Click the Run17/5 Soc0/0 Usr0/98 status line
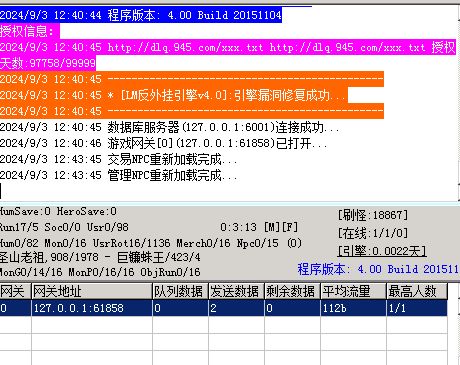The height and width of the screenshot is (365, 460). [64, 227]
